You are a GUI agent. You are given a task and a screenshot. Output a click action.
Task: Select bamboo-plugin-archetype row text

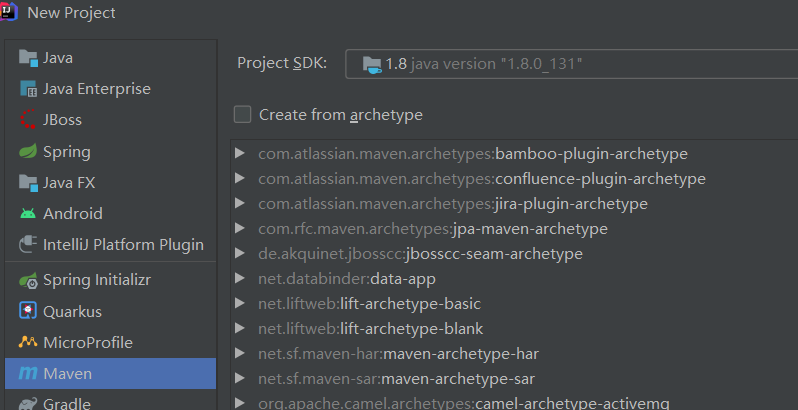tap(473, 154)
